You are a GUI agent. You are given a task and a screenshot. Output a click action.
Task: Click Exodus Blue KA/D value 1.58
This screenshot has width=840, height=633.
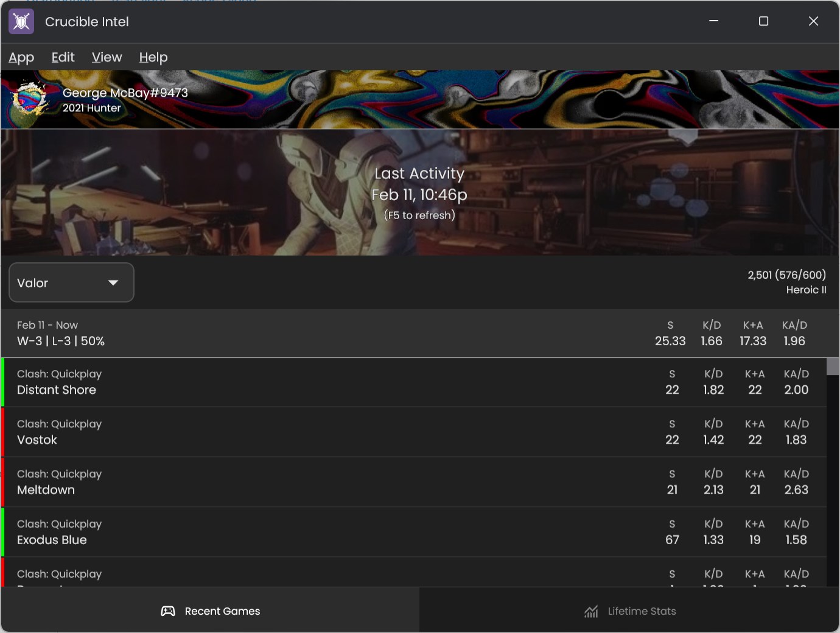(796, 539)
